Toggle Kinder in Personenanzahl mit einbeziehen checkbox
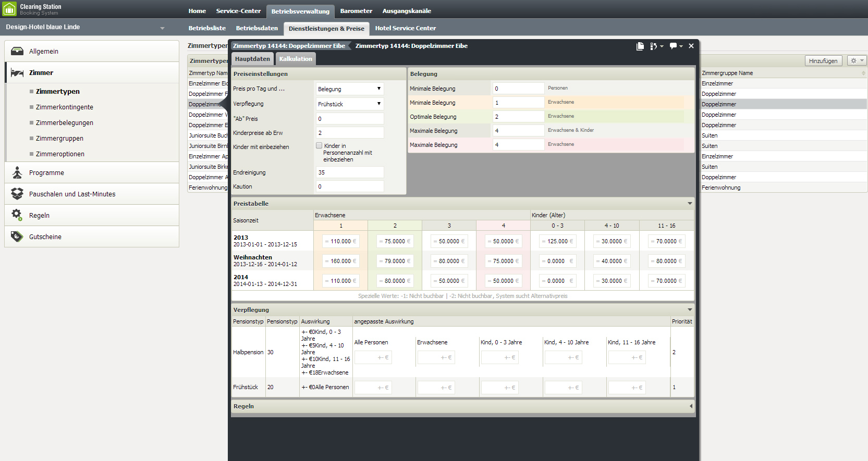 click(x=319, y=146)
